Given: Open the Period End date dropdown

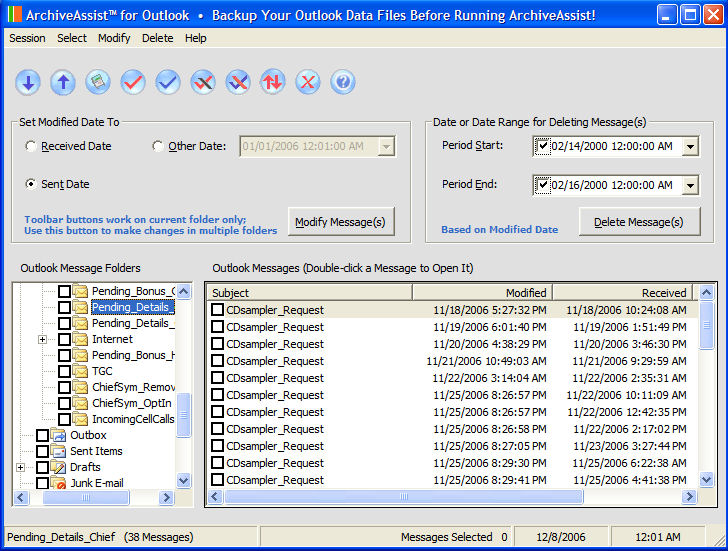Looking at the screenshot, I should click(x=690, y=186).
